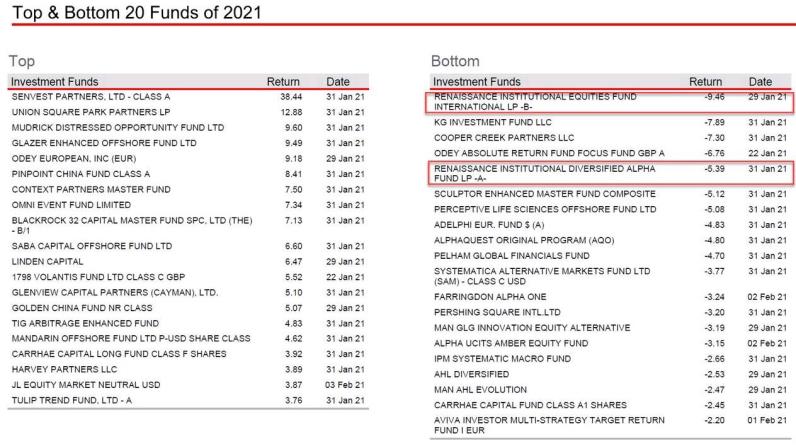Image resolution: width=796 pixels, height=446 pixels.
Task: Select 'SYSTEMATICA ALTERNATIVE MARKETS FUND LTD' entry
Action: [542, 276]
